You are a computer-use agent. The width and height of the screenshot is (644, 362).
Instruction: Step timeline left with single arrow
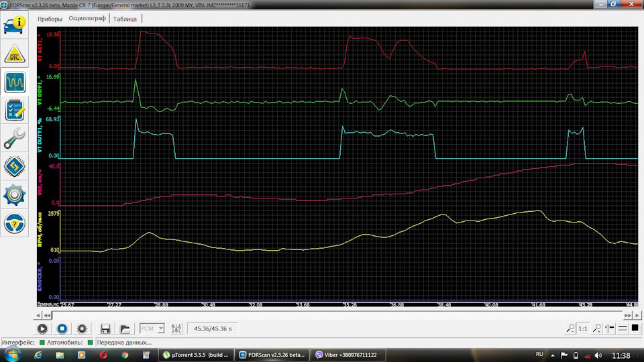pyautogui.click(x=38, y=315)
